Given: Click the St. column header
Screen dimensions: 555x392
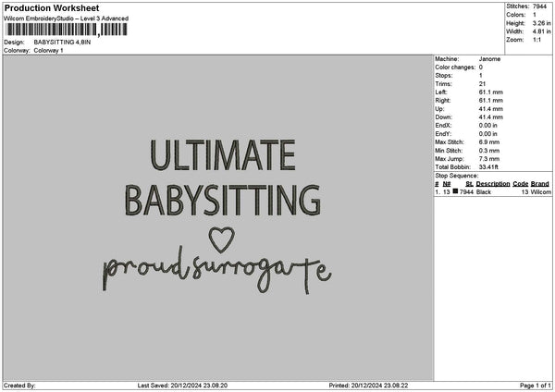Looking at the screenshot, I should point(469,184).
